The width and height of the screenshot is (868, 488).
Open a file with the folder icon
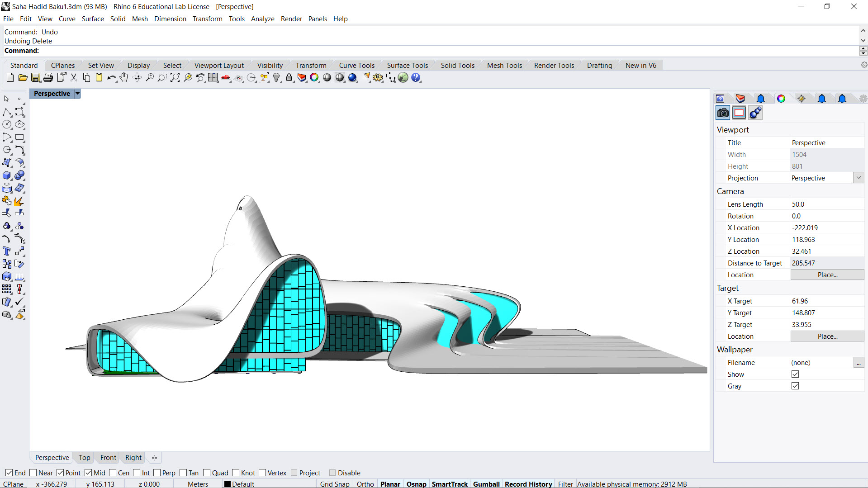pos(23,78)
